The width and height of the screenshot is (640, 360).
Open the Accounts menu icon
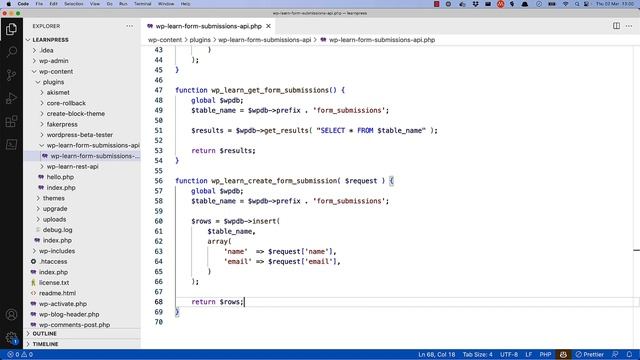[11, 315]
